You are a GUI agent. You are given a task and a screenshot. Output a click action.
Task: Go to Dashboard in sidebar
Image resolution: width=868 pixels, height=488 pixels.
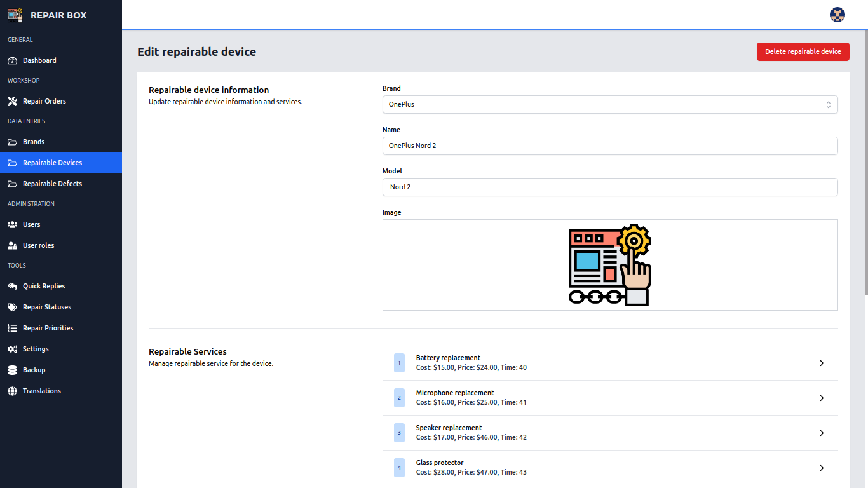point(61,61)
